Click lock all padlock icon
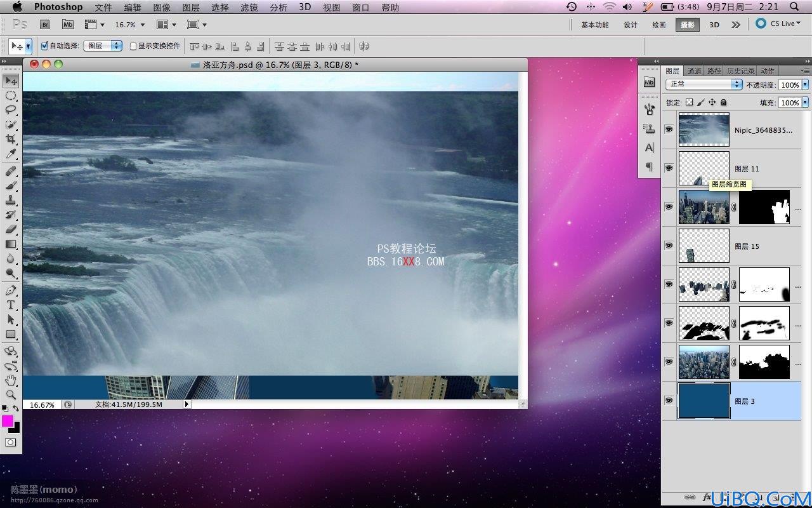This screenshot has height=508, width=812. 723,102
